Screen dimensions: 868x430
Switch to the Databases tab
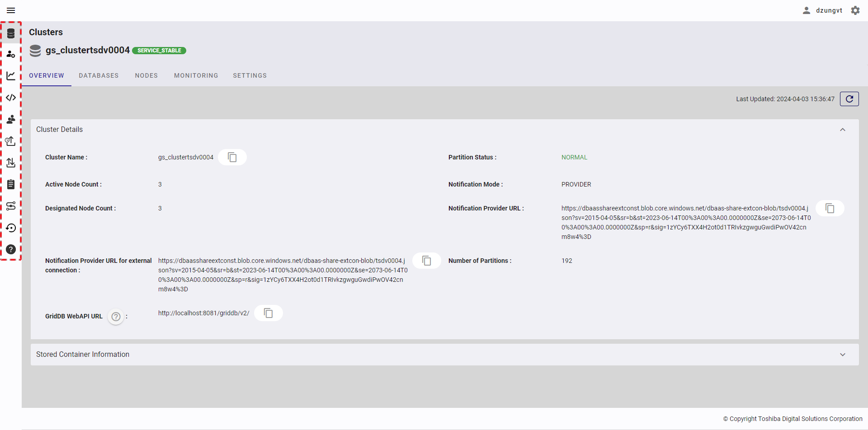[99, 75]
